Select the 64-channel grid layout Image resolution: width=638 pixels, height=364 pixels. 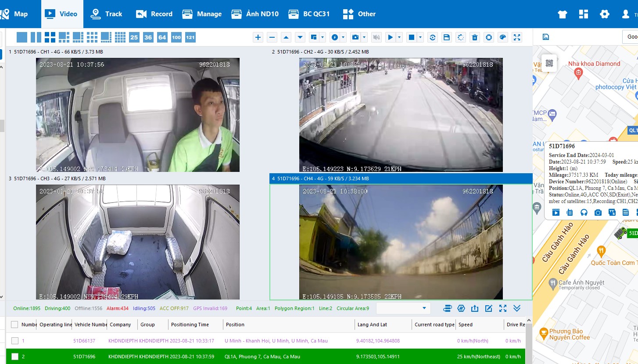pos(162,37)
